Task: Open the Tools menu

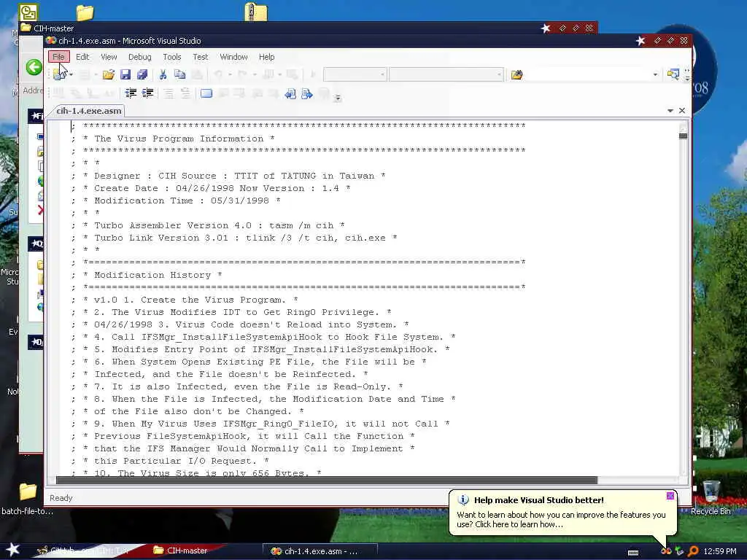Action: pyautogui.click(x=172, y=57)
